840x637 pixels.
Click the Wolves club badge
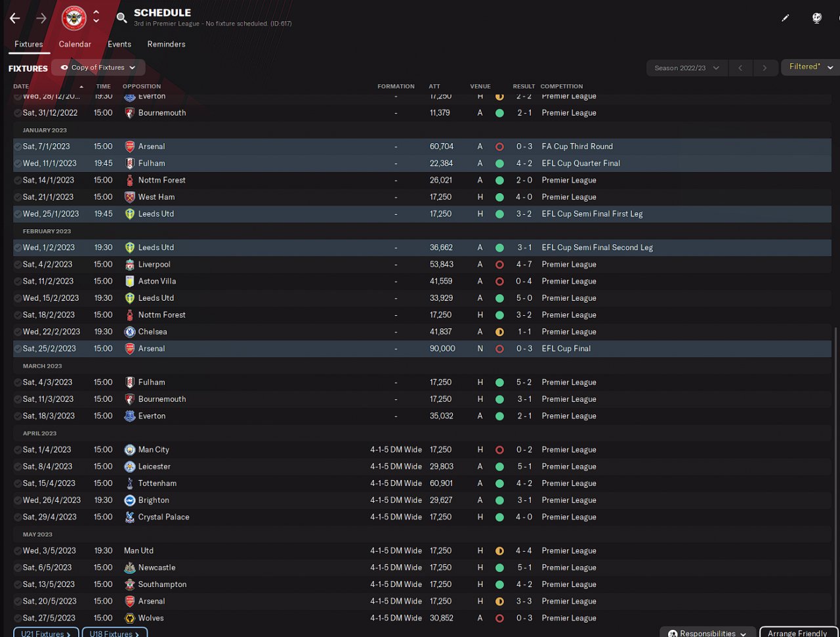click(x=130, y=619)
